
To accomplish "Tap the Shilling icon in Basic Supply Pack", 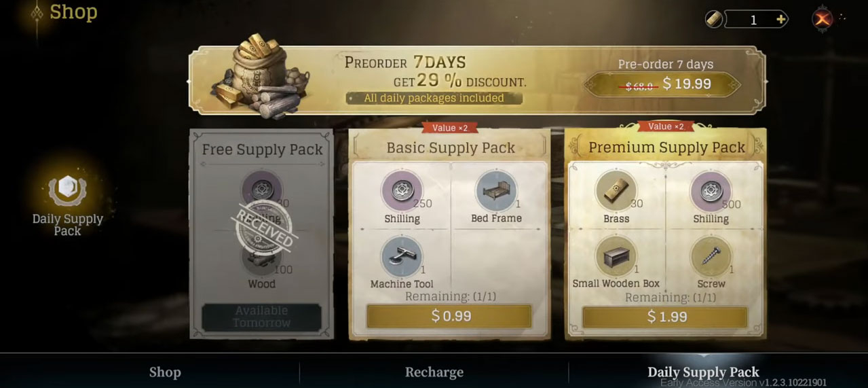I will pos(402,191).
